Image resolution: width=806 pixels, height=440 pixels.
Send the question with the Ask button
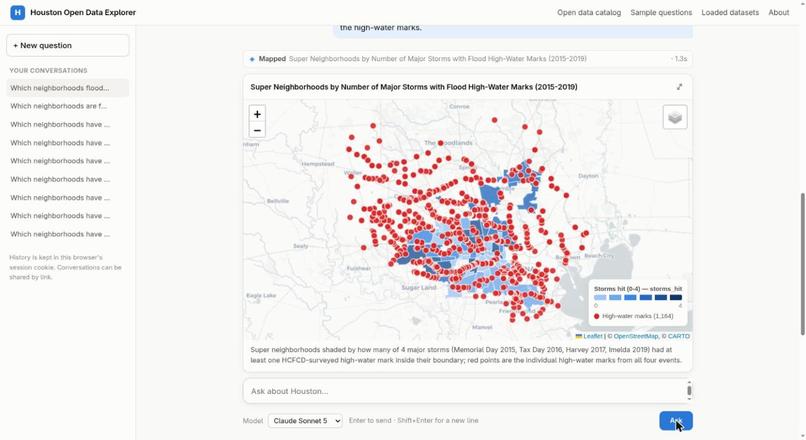coord(675,421)
